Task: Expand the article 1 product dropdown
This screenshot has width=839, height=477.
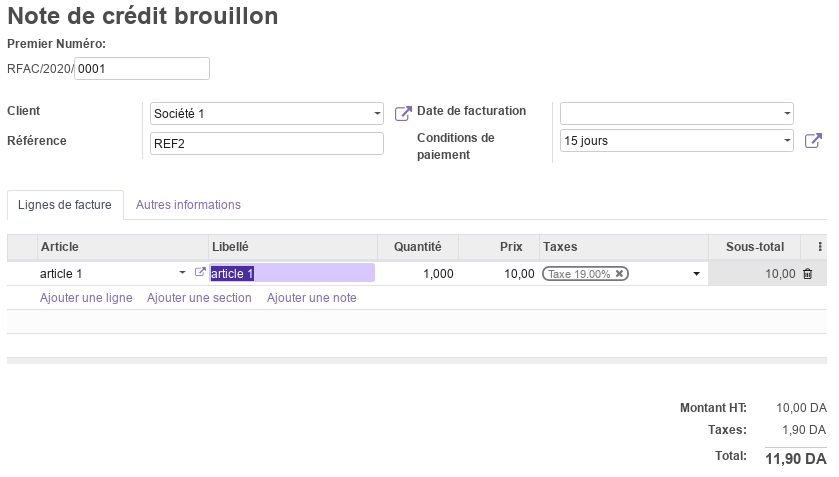Action: click(x=182, y=273)
